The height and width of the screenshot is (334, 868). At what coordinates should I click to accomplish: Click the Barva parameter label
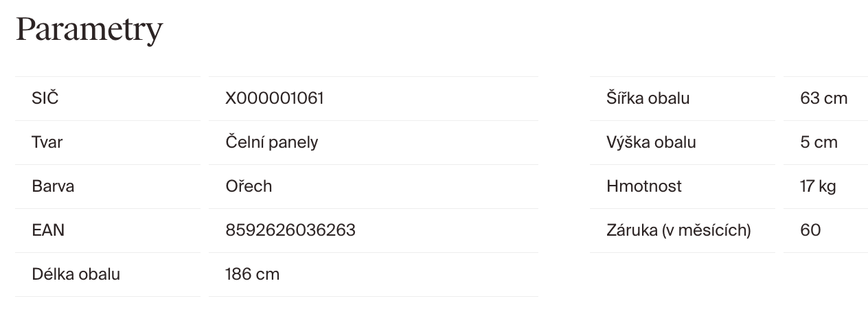53,186
